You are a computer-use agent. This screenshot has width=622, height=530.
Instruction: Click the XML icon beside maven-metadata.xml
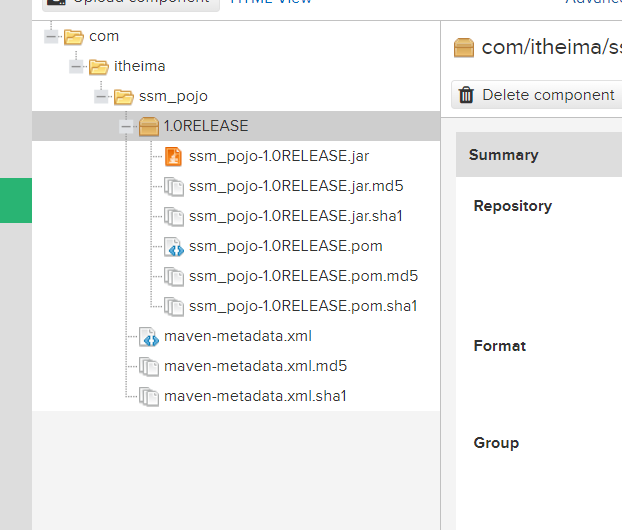[149, 336]
